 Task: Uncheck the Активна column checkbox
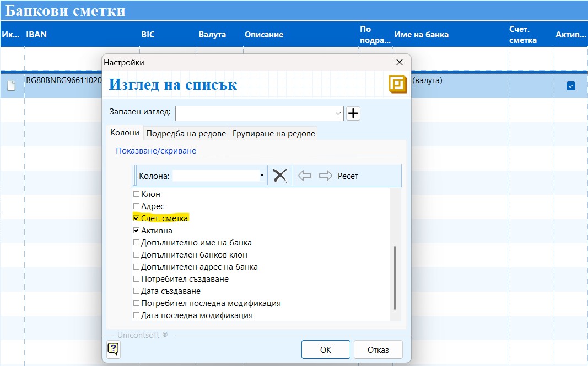click(137, 231)
